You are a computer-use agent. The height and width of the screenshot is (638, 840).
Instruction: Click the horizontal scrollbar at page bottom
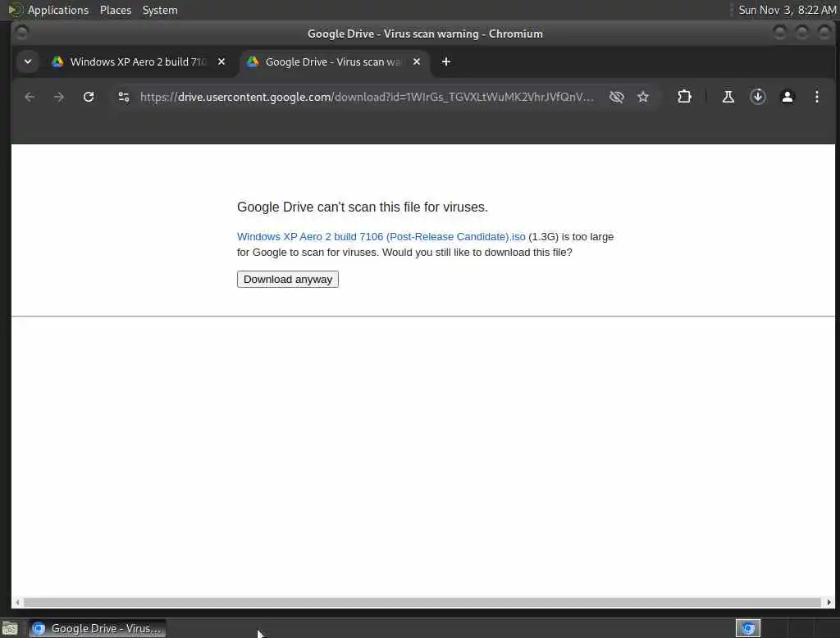[422, 602]
